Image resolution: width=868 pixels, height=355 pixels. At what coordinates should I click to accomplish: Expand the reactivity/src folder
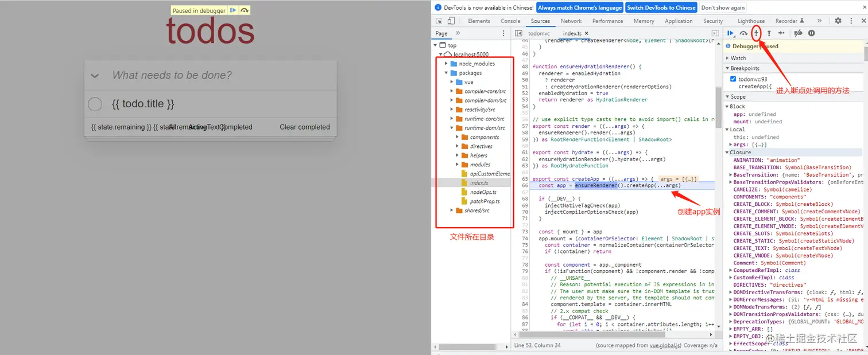click(452, 110)
